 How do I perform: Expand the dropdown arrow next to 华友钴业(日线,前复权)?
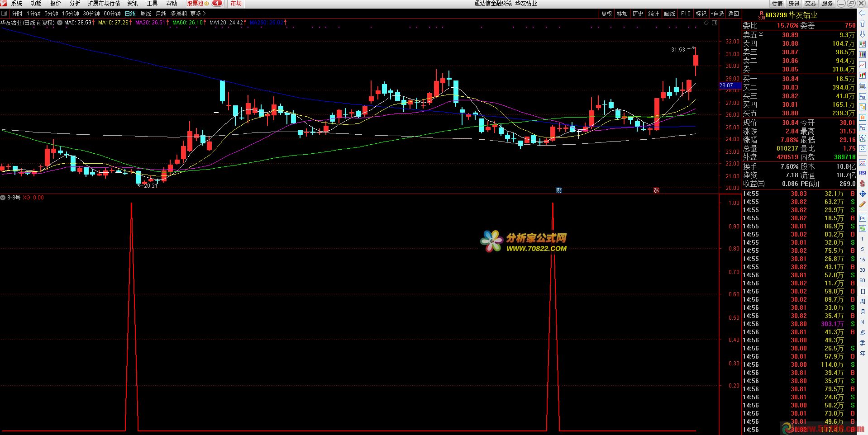pos(60,23)
